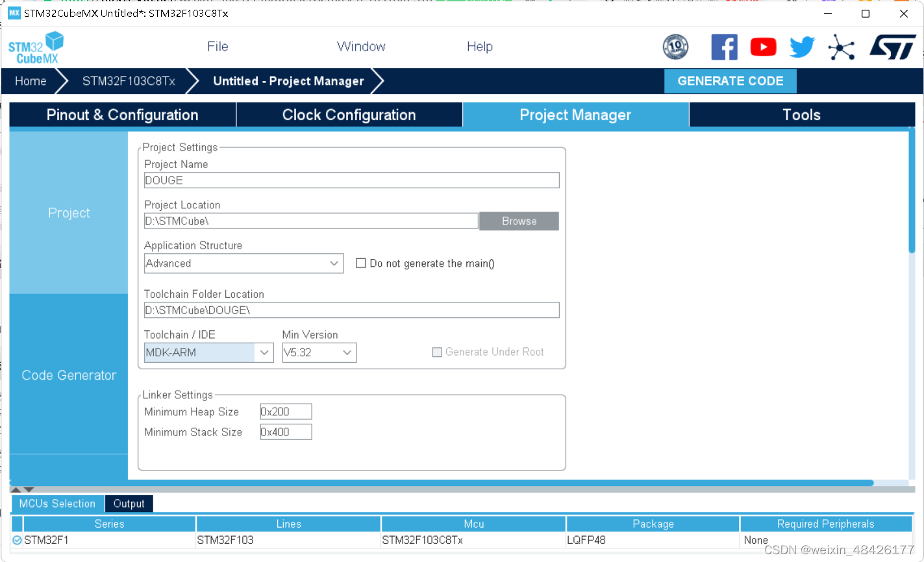924x562 pixels.
Task: Click the Project Location input field
Action: click(x=311, y=221)
